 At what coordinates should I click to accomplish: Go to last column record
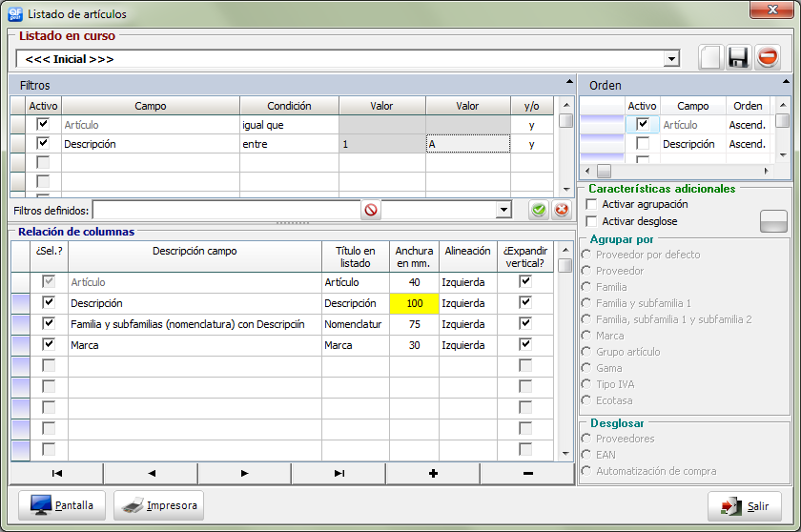(x=339, y=473)
